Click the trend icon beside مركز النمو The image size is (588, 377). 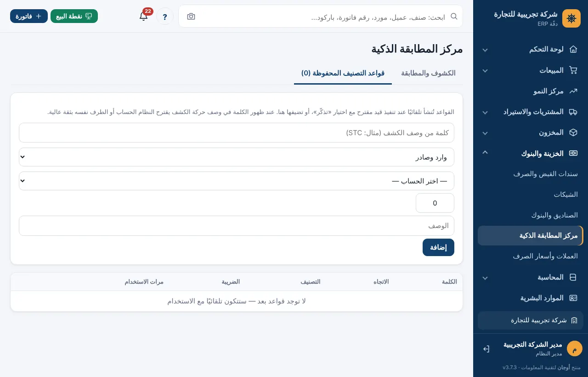click(x=573, y=91)
